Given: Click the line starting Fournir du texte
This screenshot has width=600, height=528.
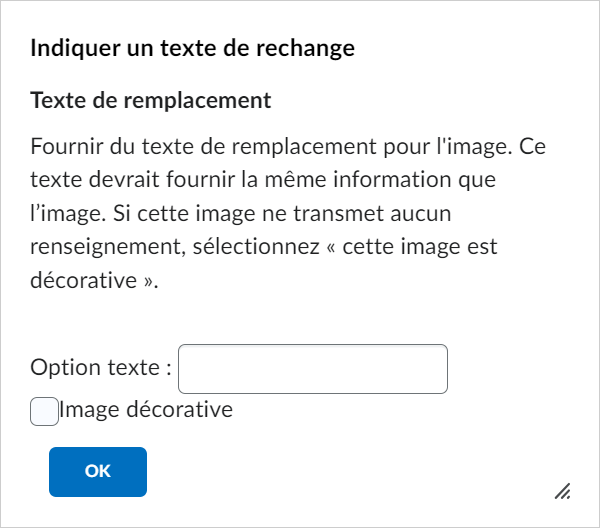Looking at the screenshot, I should [288, 146].
